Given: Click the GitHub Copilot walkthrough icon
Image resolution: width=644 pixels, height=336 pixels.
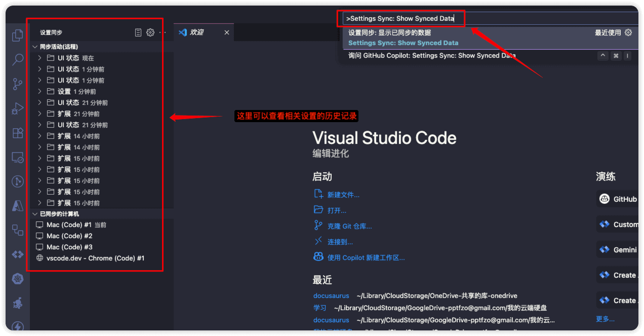Looking at the screenshot, I should pyautogui.click(x=605, y=199).
